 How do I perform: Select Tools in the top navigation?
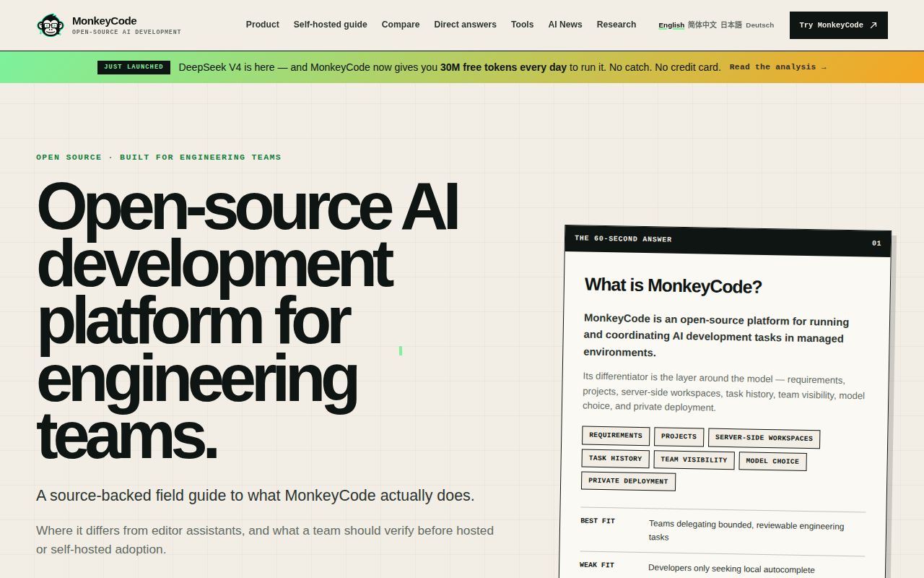pyautogui.click(x=522, y=25)
